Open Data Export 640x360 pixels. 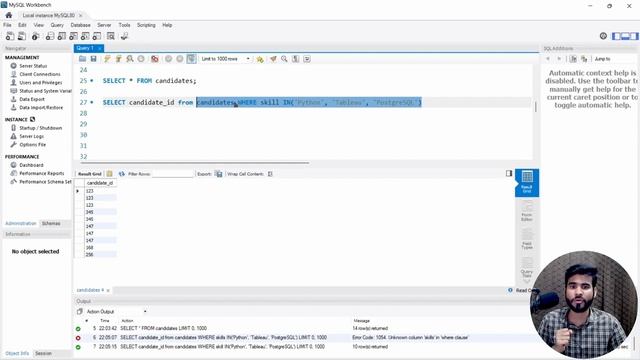coord(32,99)
